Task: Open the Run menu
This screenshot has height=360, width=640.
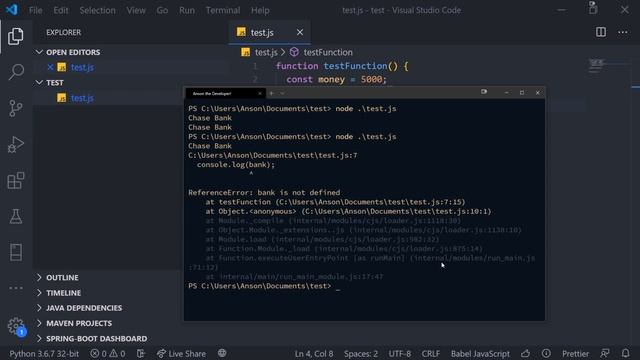Action: pyautogui.click(x=187, y=10)
